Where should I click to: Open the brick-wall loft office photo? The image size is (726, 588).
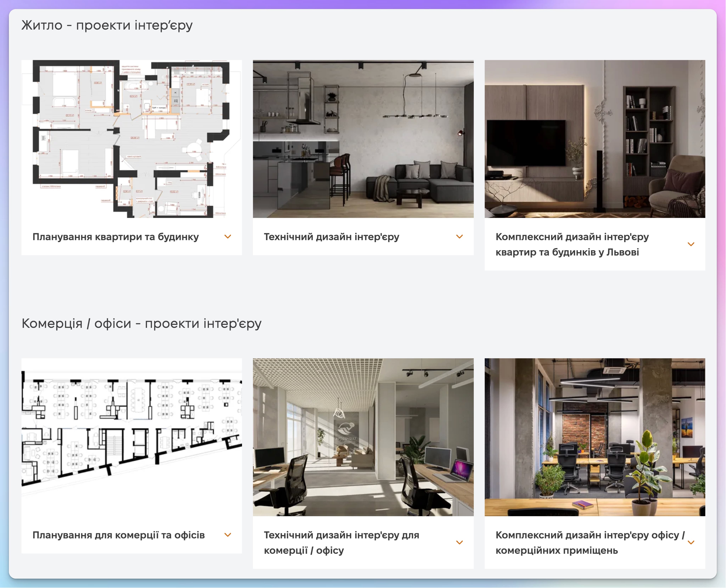(x=595, y=437)
